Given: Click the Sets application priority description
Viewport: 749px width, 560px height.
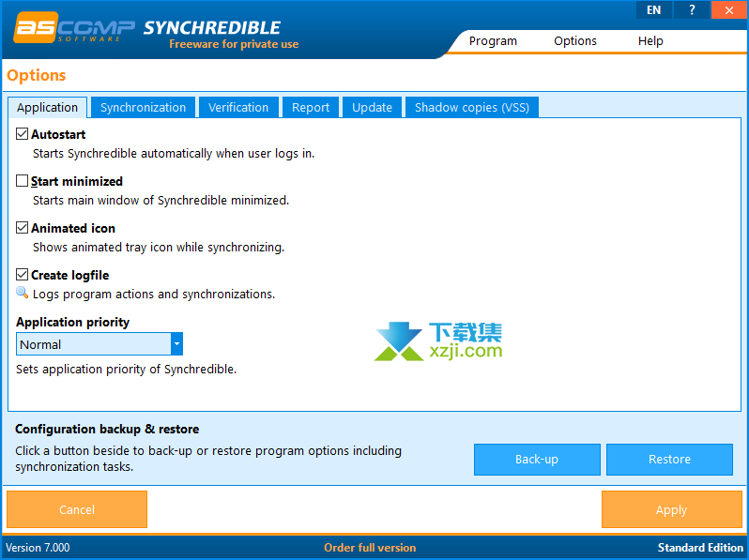Looking at the screenshot, I should (x=126, y=369).
